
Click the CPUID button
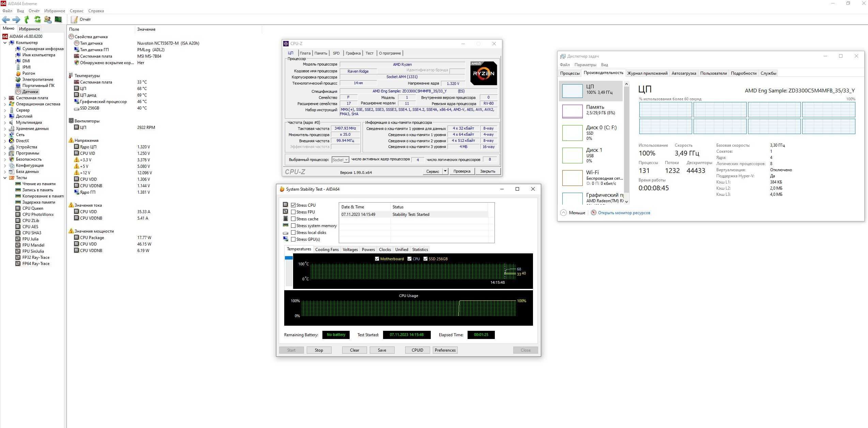[x=417, y=350]
